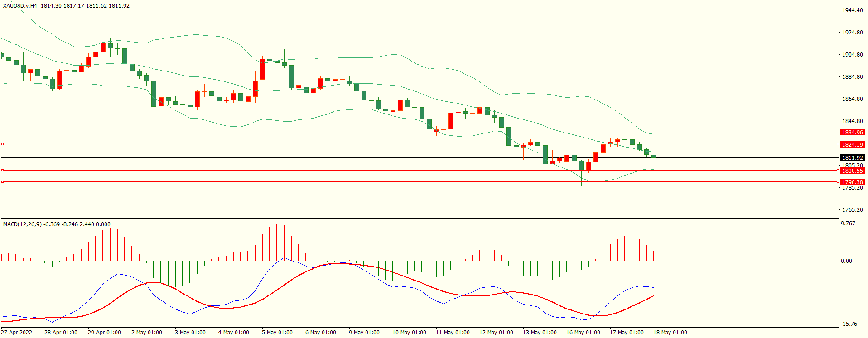Click the MACD(12,26,9) indicator label

[23, 224]
